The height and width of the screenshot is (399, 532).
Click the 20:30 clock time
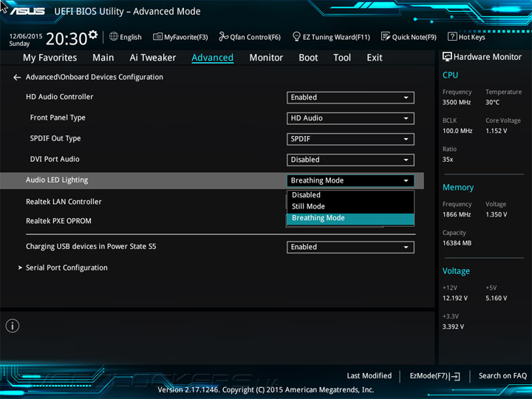66,38
